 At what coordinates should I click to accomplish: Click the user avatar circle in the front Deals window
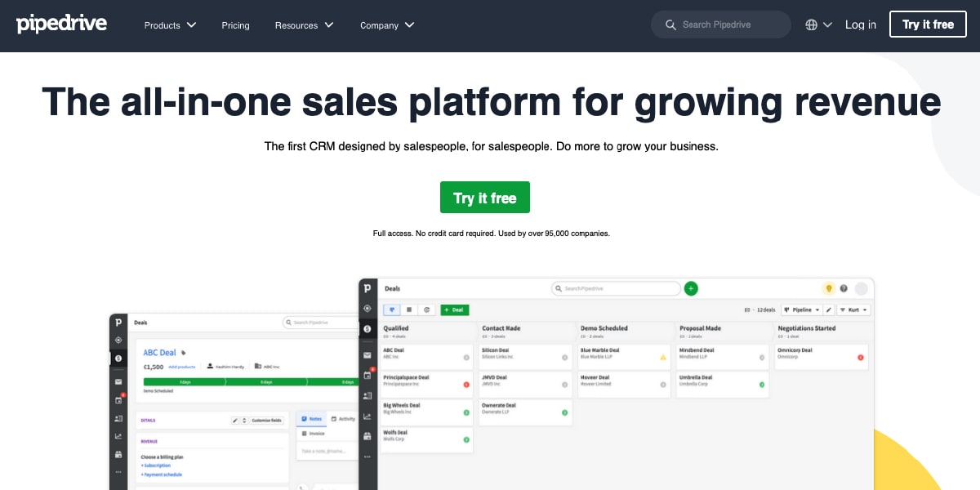[x=861, y=288]
